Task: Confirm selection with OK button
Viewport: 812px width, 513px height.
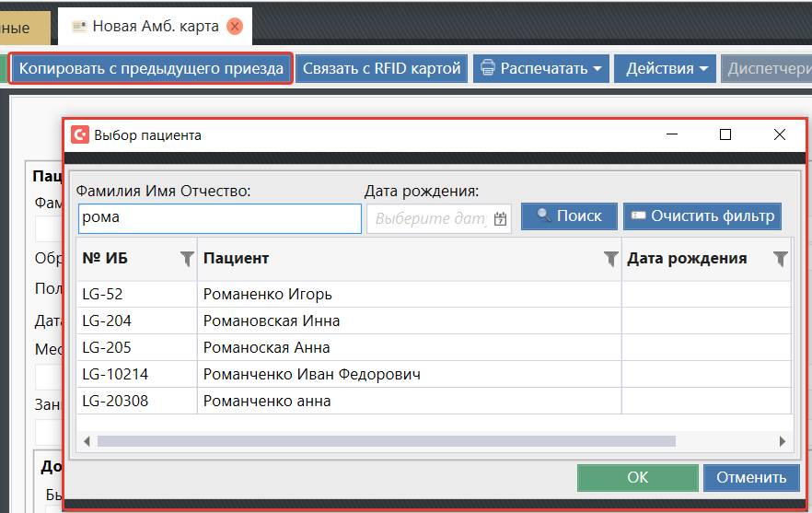Action: (x=637, y=477)
